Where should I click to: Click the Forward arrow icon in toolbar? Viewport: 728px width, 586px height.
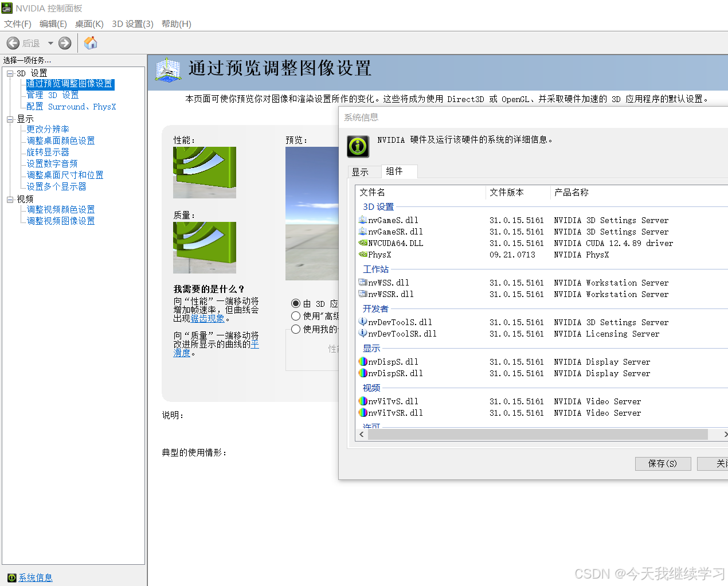[x=65, y=43]
